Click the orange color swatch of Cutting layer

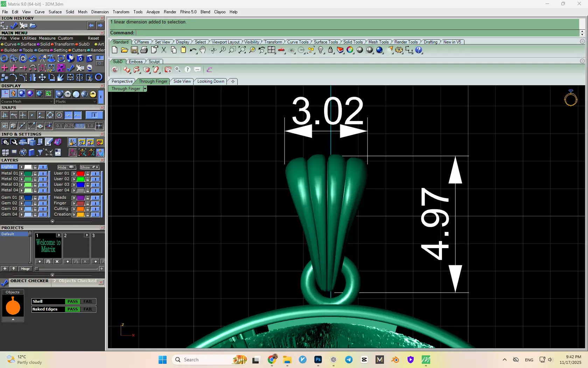point(80,209)
